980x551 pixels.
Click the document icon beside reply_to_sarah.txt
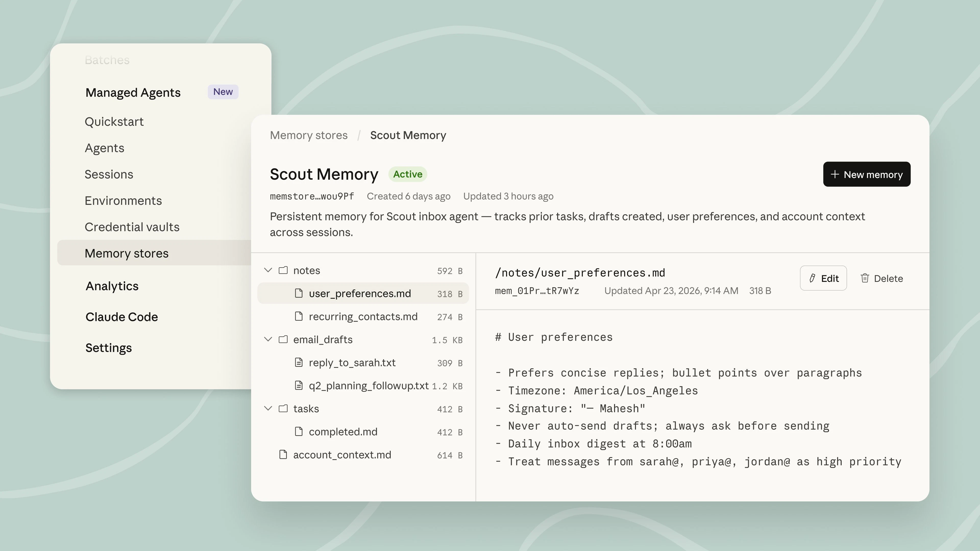tap(299, 362)
